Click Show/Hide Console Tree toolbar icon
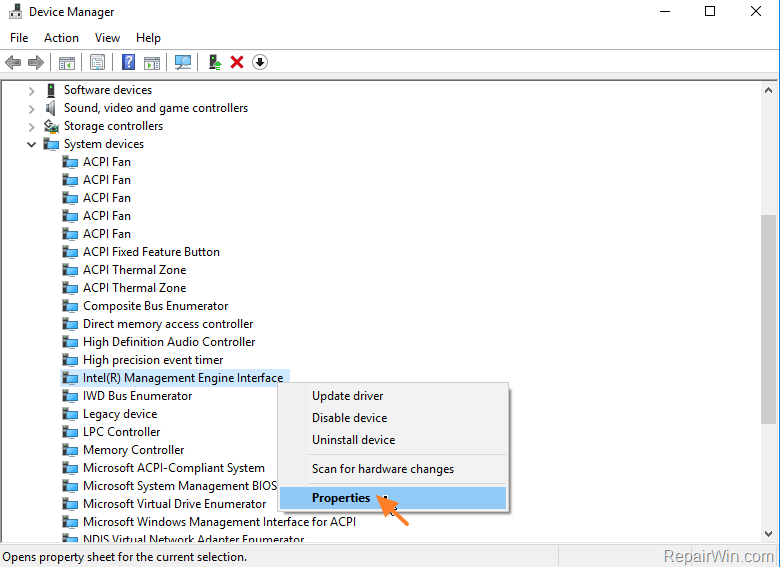 67,63
